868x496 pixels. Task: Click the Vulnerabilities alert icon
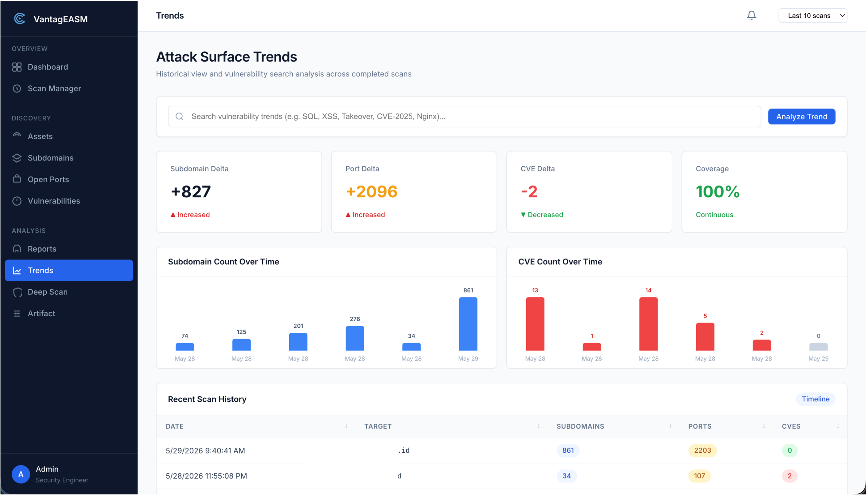17,201
